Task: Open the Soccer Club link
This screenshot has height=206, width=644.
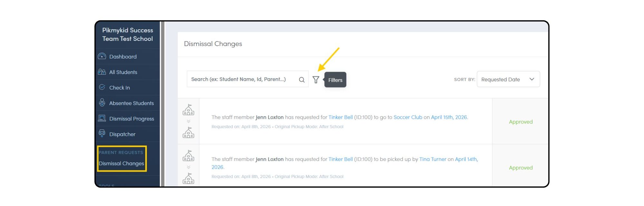Action: tap(408, 117)
